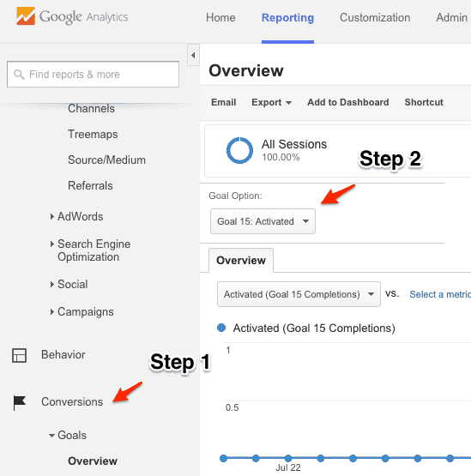Open the Customization tab

click(x=375, y=18)
